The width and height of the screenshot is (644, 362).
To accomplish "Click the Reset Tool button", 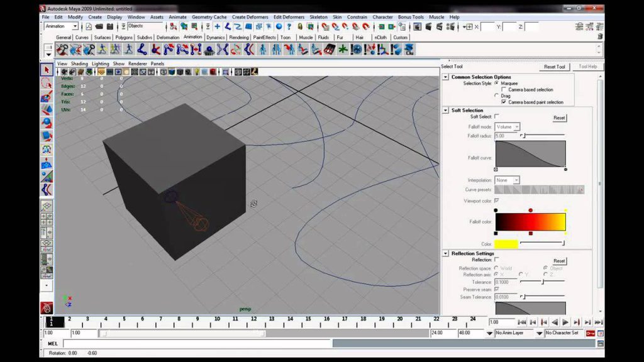I will click(555, 67).
